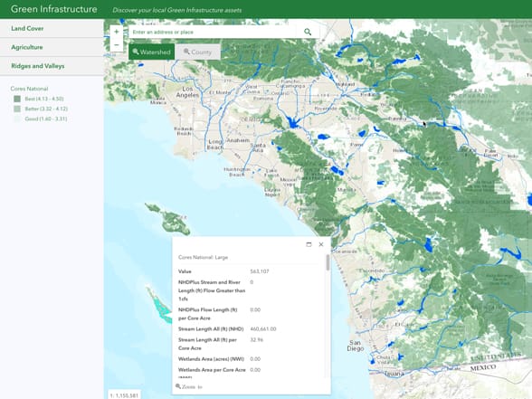The width and height of the screenshot is (532, 399).
Task: Click the search magnifier icon
Action: 308,32
